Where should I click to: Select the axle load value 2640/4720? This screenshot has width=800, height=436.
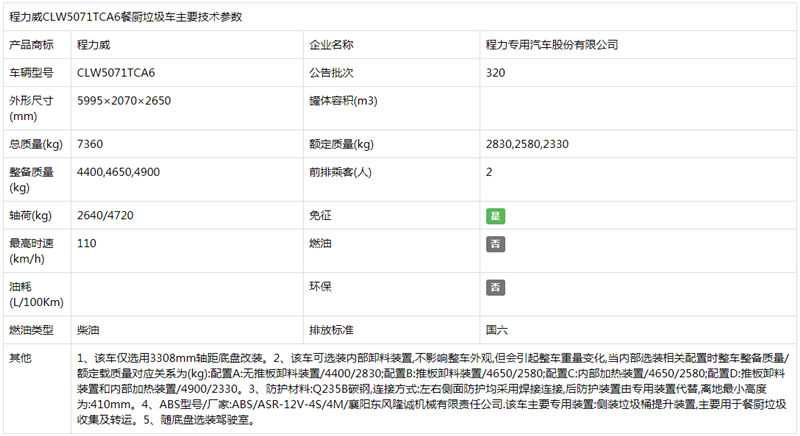coord(104,215)
